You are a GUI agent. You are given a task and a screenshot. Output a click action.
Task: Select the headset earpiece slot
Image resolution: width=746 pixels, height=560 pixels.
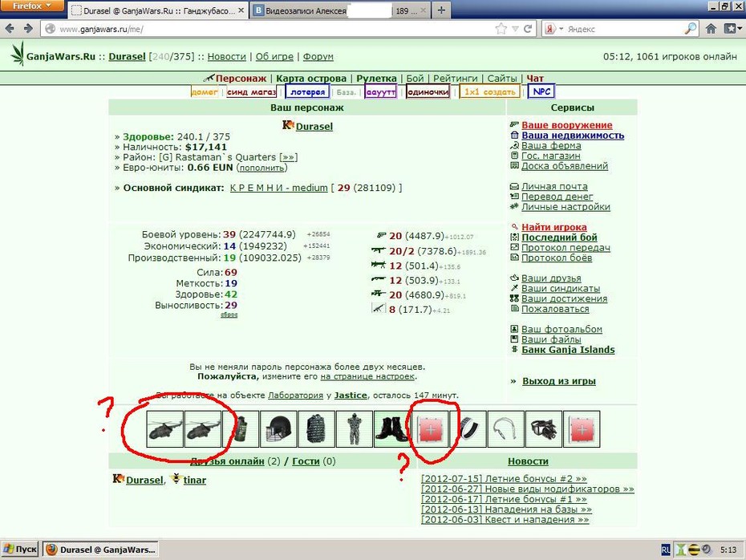(x=505, y=429)
